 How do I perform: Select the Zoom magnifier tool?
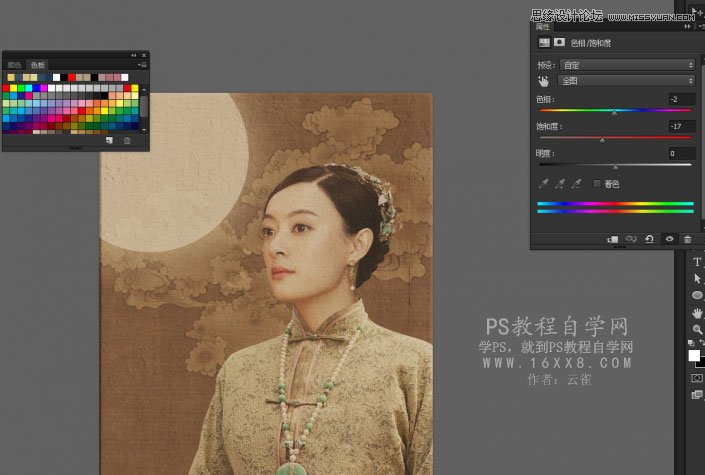697,329
